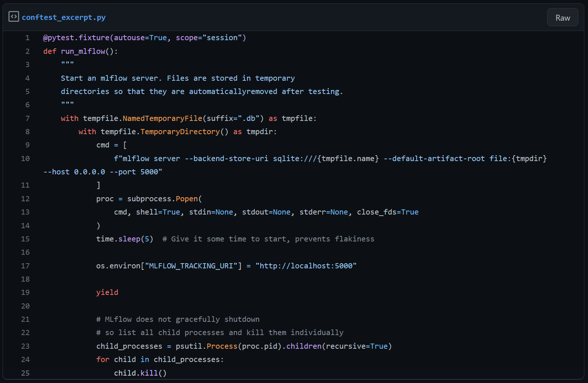The image size is (588, 383).
Task: Click the code file icon beside conftest_excerpt.py
Action: tap(14, 17)
